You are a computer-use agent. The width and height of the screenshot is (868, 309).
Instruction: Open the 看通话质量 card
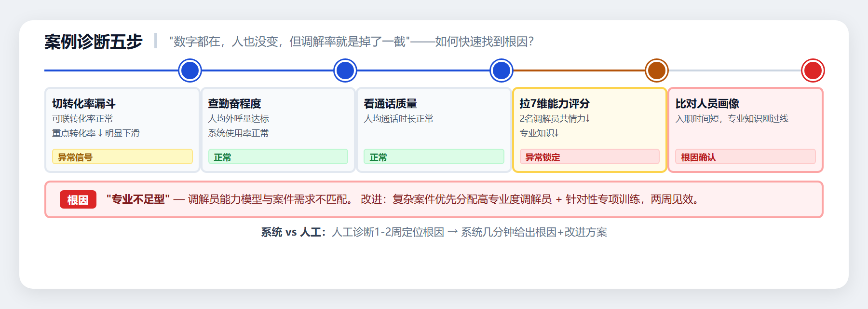pos(434,129)
